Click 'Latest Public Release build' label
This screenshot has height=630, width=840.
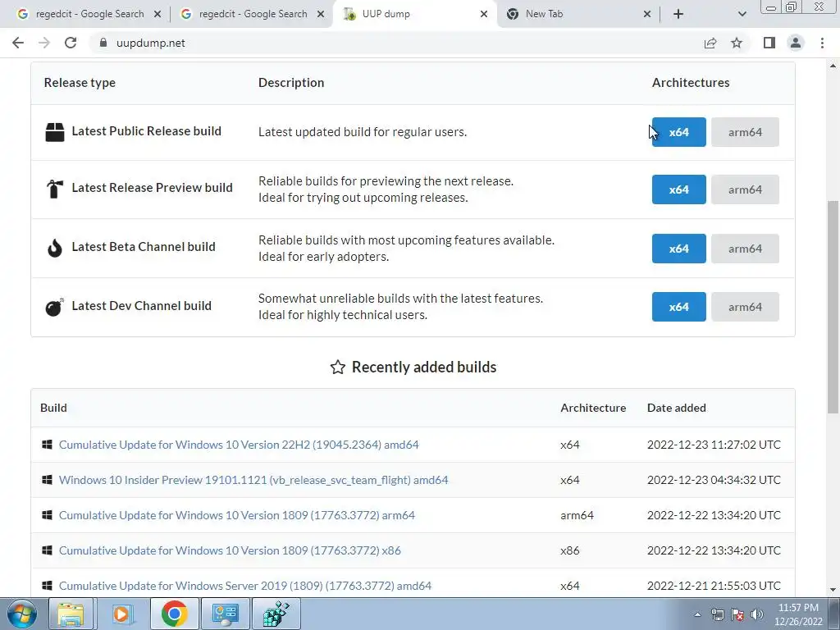point(146,131)
